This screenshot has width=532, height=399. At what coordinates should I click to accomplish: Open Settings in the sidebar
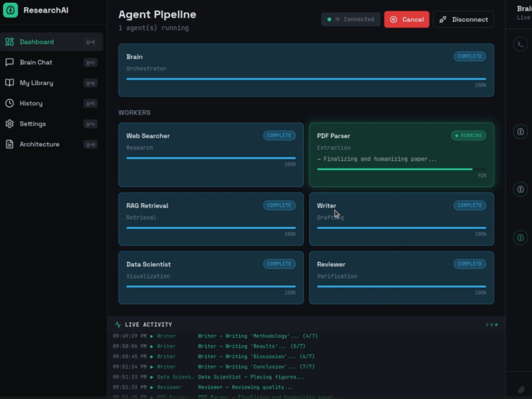tap(51, 124)
